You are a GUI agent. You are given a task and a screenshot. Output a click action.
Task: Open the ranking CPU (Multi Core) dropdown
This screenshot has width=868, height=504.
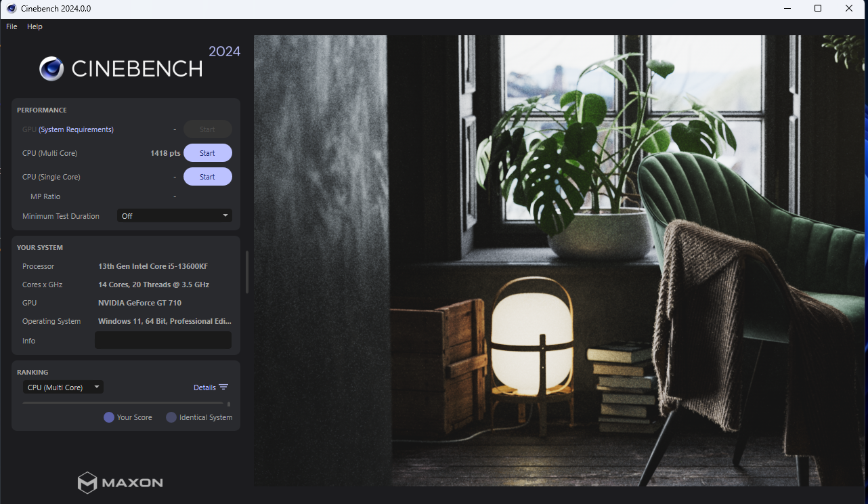pyautogui.click(x=63, y=387)
